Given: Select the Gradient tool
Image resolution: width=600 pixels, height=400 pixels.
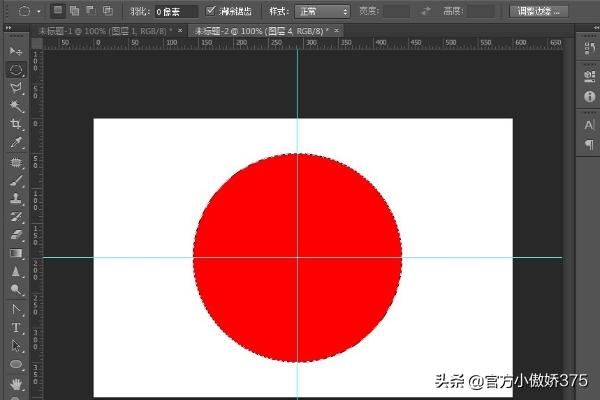Looking at the screenshot, I should point(16,253).
